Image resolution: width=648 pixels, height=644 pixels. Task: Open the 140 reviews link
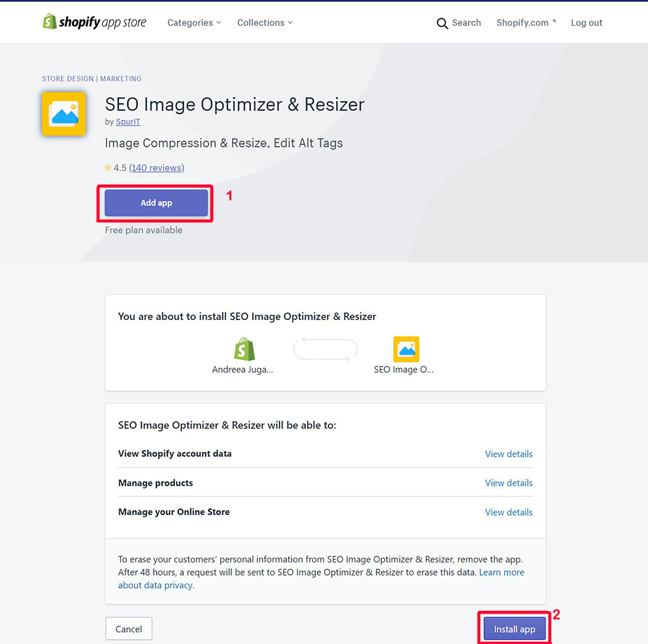pos(157,168)
